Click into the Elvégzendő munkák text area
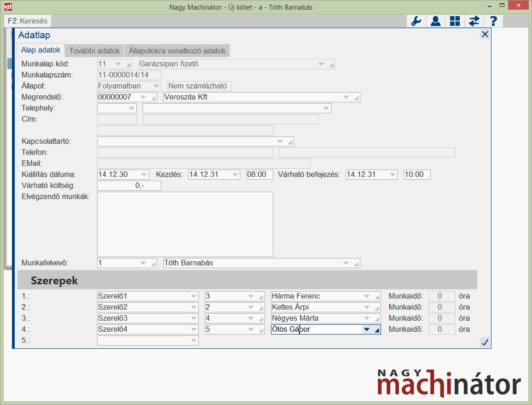 coord(185,224)
